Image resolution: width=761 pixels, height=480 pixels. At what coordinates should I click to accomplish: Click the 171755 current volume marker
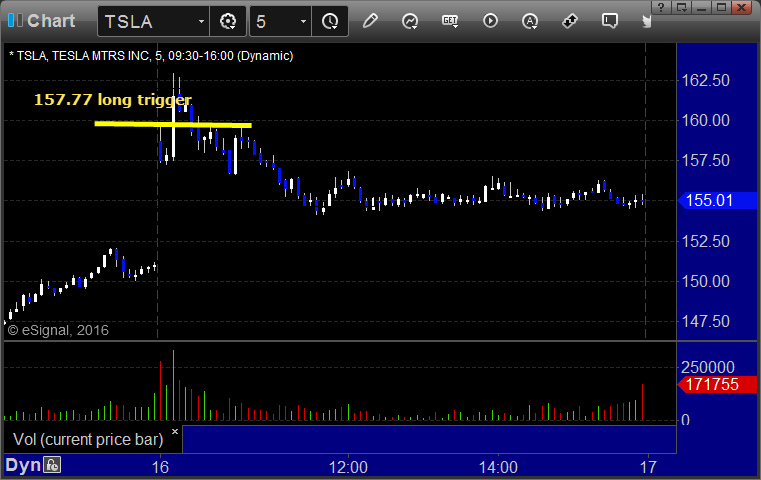point(717,384)
